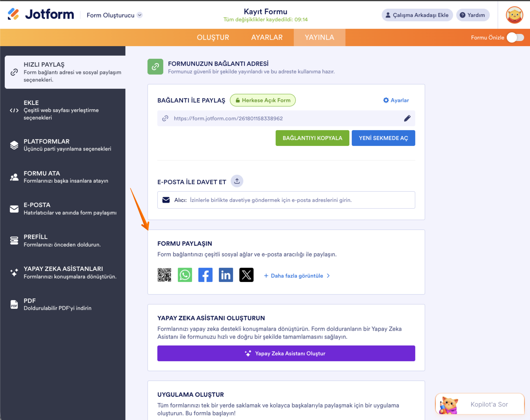Image resolution: width=530 pixels, height=420 pixels.
Task: Click the E-POSTA envelope sidebar icon
Action: (14, 209)
